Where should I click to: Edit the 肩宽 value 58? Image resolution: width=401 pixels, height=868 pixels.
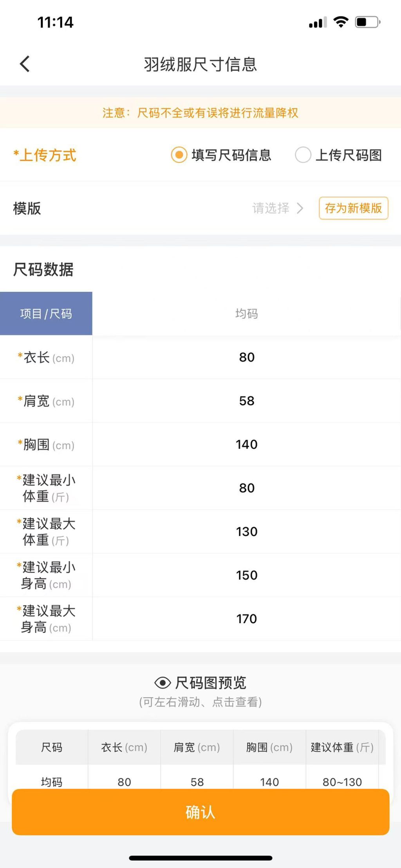coord(247,401)
